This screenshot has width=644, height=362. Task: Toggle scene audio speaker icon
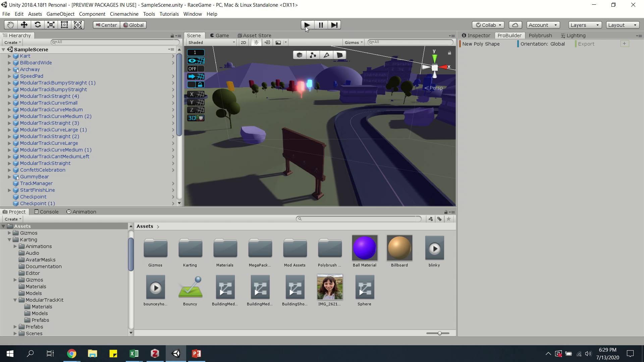click(267, 42)
